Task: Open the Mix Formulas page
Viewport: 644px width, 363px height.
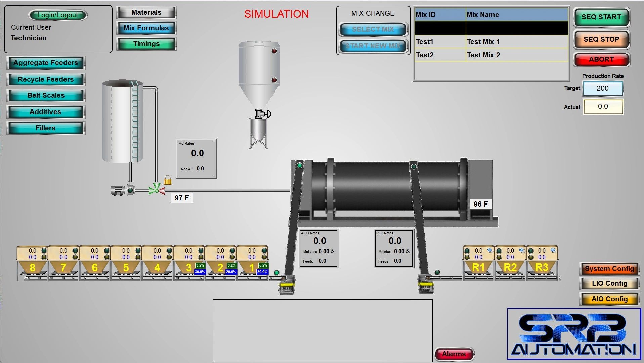Action: [146, 28]
